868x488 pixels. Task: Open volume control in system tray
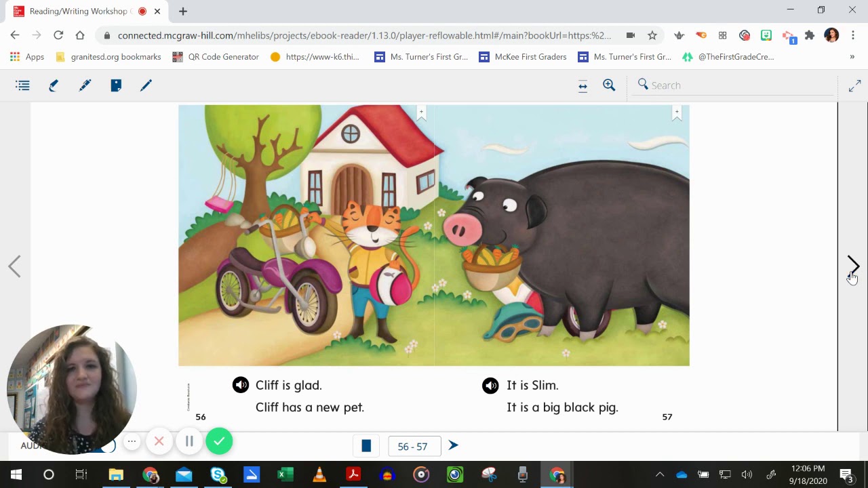(x=747, y=474)
